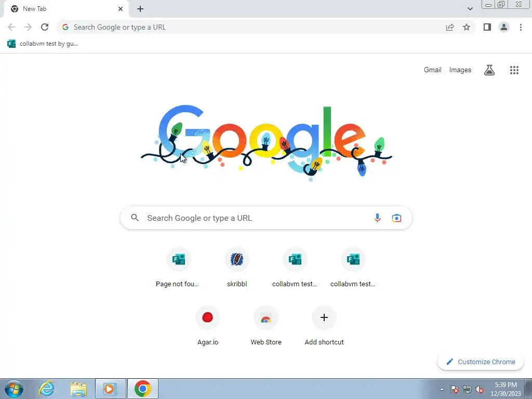532x399 pixels.
Task: Click the muted volume tray icon
Action: [x=480, y=389]
